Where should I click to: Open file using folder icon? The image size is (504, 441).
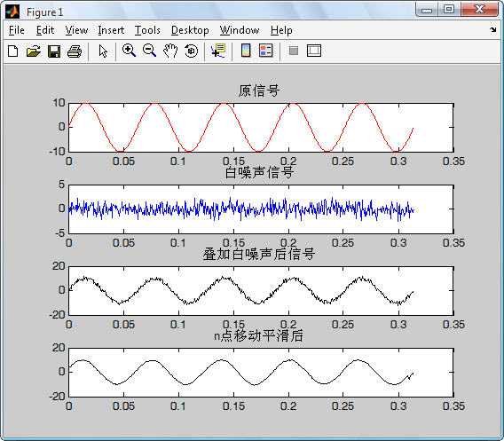coord(34,51)
